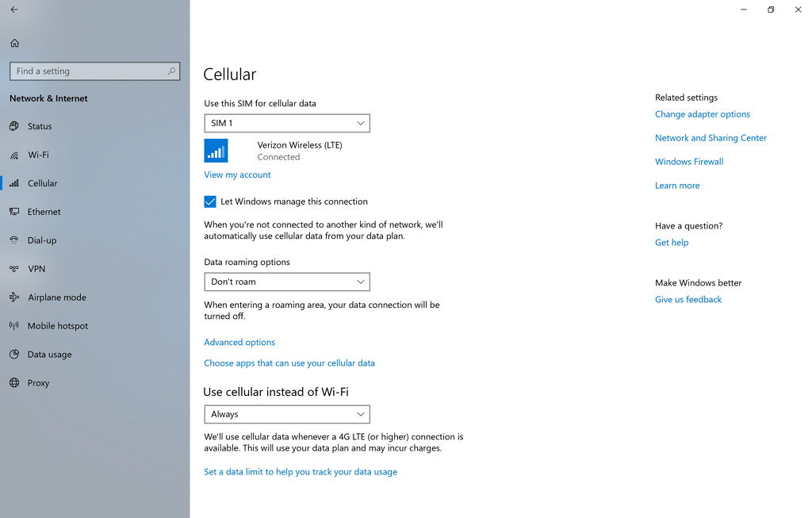The width and height of the screenshot is (812, 518).
Task: Select Ethernet settings page
Action: pos(95,211)
